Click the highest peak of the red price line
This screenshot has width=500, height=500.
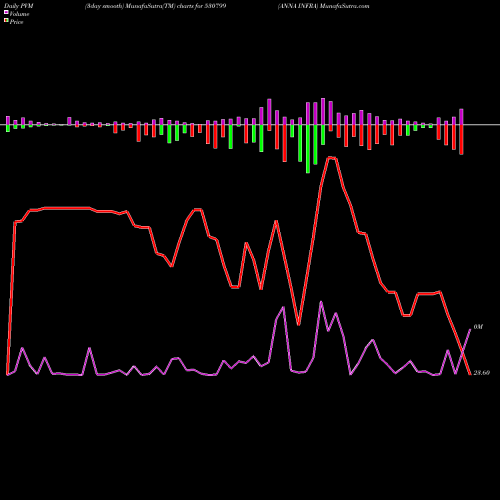point(332,158)
